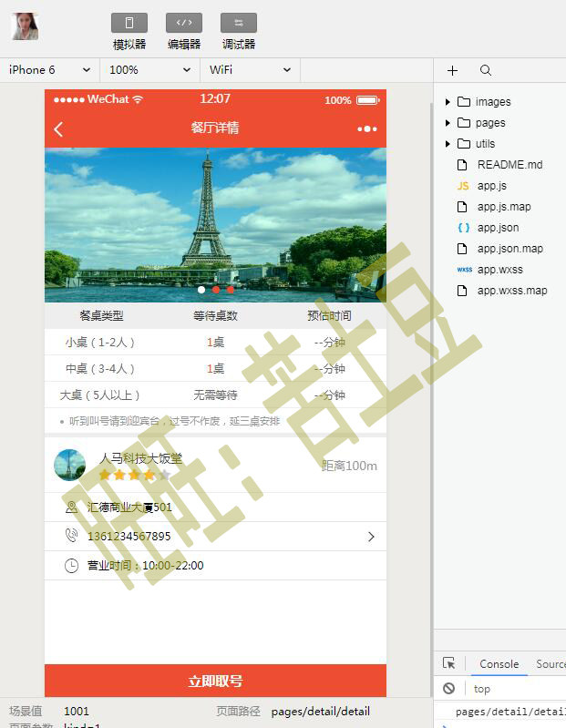Screen dimensions: 566x728
Task: Click the wxss icon beside app.wxss
Action: 464,270
